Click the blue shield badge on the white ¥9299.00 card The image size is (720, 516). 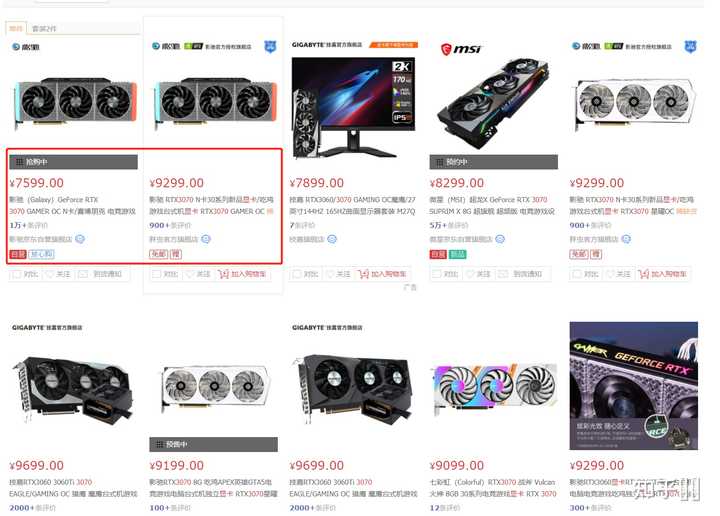(x=690, y=46)
